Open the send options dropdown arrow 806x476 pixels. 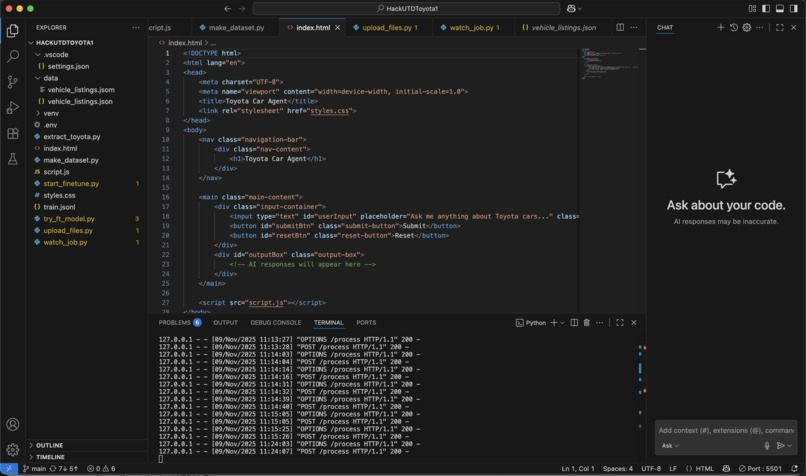(790, 446)
